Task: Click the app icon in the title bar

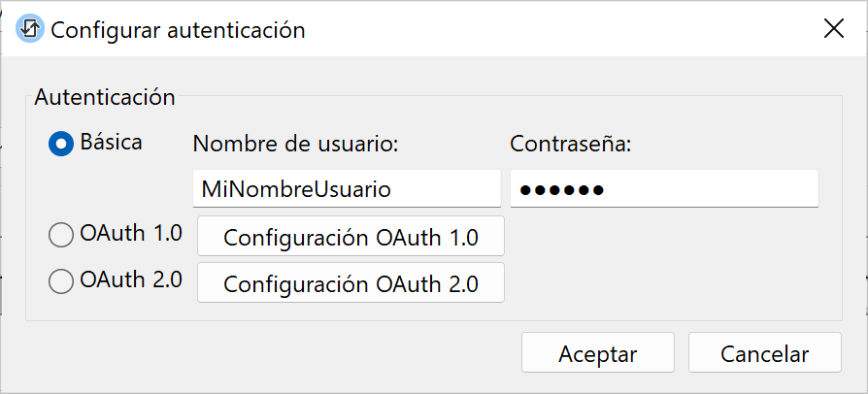Action: click(x=30, y=29)
